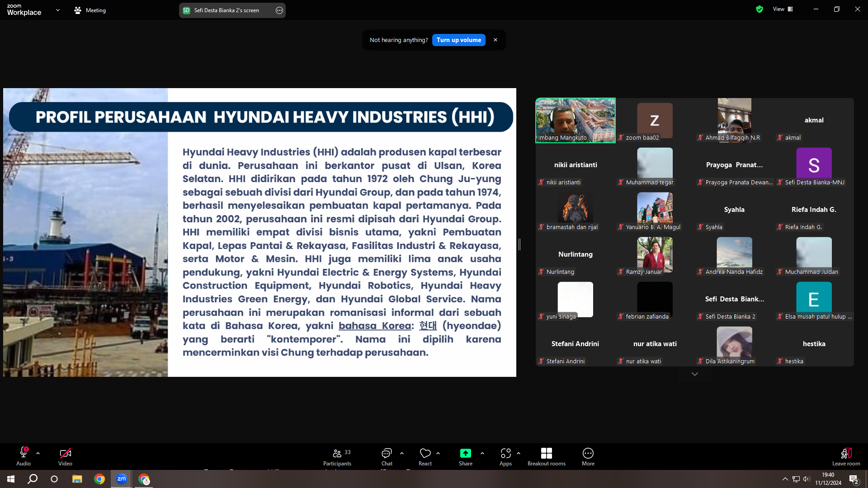The image size is (868, 488).
Task: Expand the share options arrow beside Share
Action: pos(482,453)
